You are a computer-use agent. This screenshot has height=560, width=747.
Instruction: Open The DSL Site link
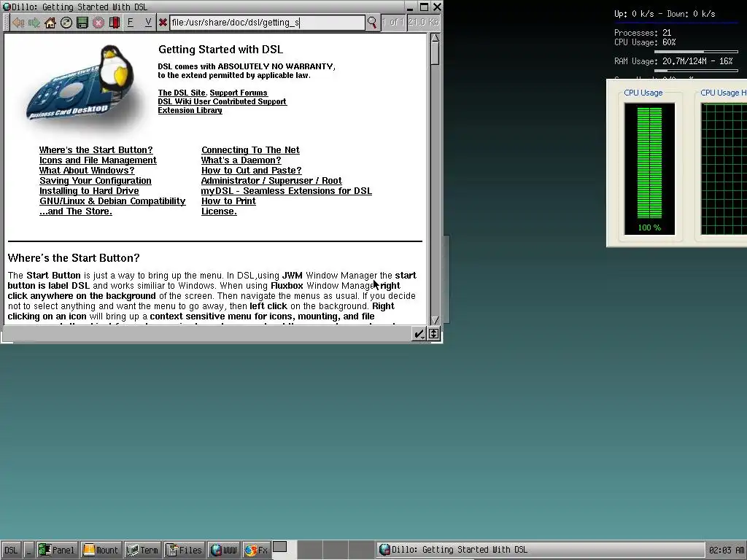click(182, 93)
